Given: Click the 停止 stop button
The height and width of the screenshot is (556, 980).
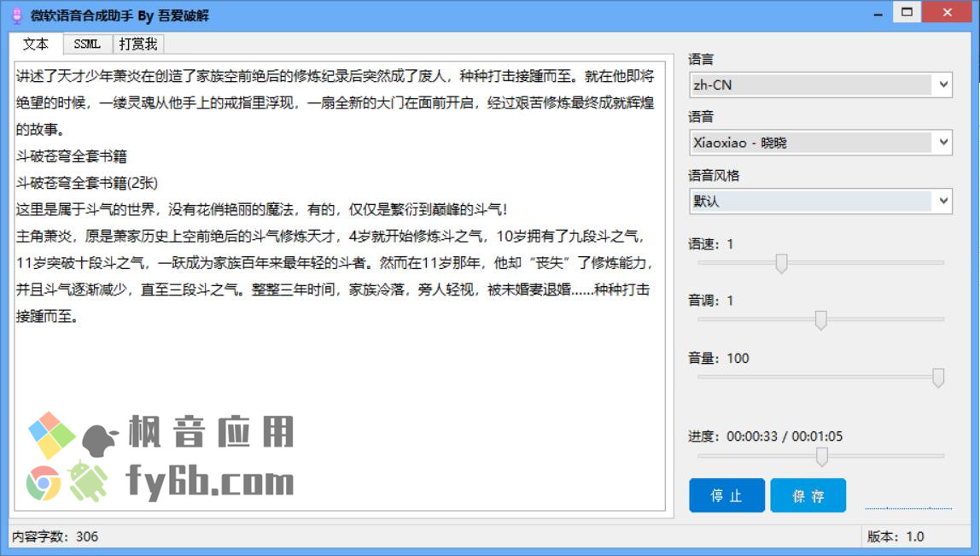Looking at the screenshot, I should 726,495.
